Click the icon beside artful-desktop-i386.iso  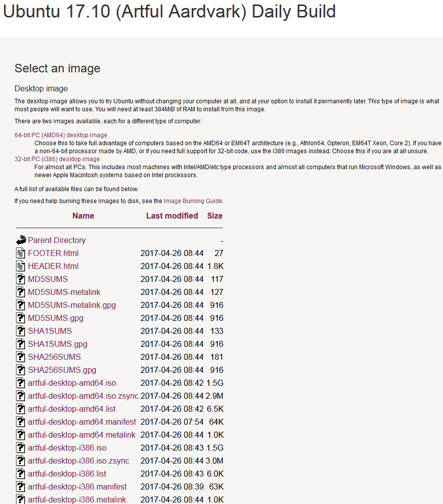[x=20, y=448]
